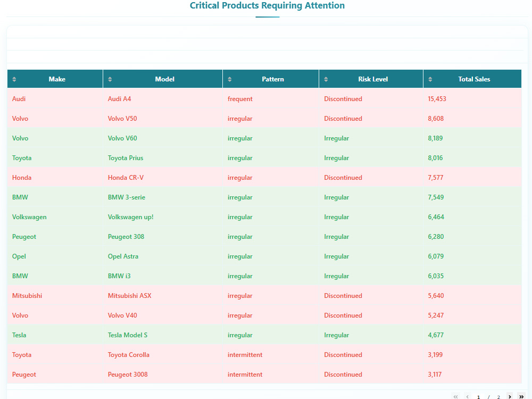Click the Model column header
Image resolution: width=532 pixels, height=399 pixels.
pyautogui.click(x=163, y=79)
